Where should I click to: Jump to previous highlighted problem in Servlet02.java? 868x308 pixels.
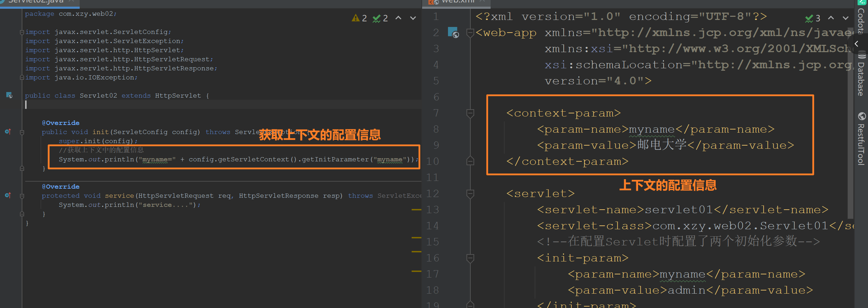(398, 18)
